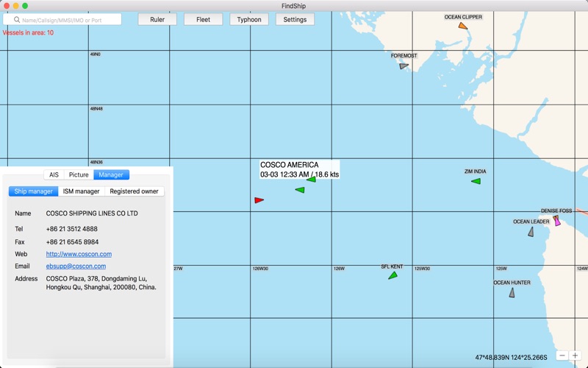This screenshot has height=368, width=588.
Task: Click the OCEAN CLIPPER orange vessel marker
Action: [463, 26]
